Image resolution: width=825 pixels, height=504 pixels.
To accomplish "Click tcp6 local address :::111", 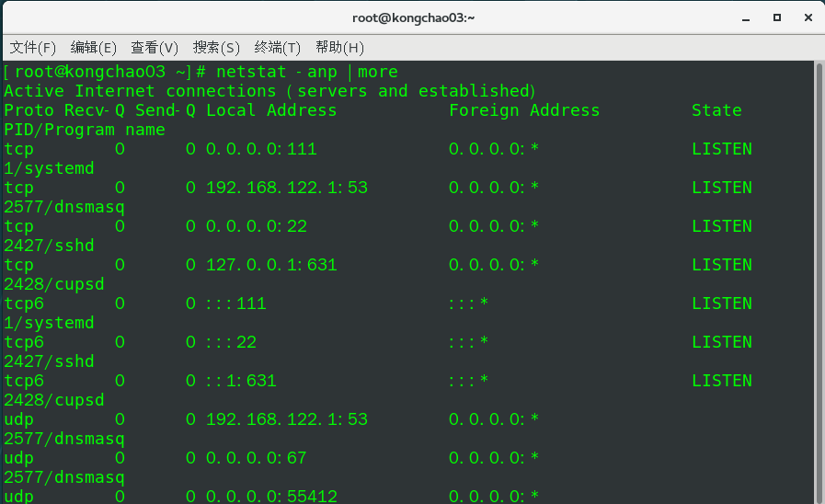I will click(236, 304).
